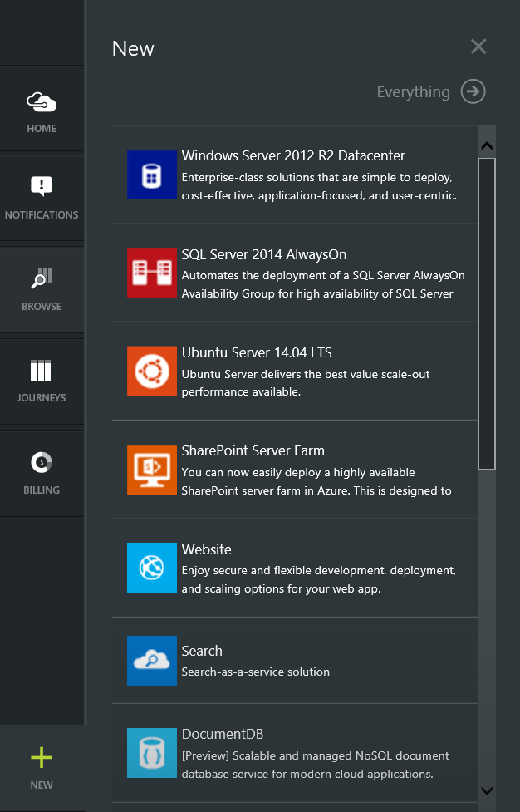The width and height of the screenshot is (520, 812).
Task: Click '[Preview] Scalable and managed NoSQL' text
Action: pos(316,765)
